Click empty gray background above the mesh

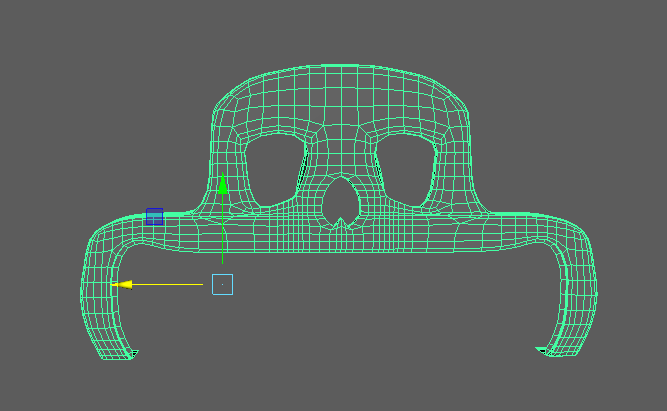coord(340,30)
